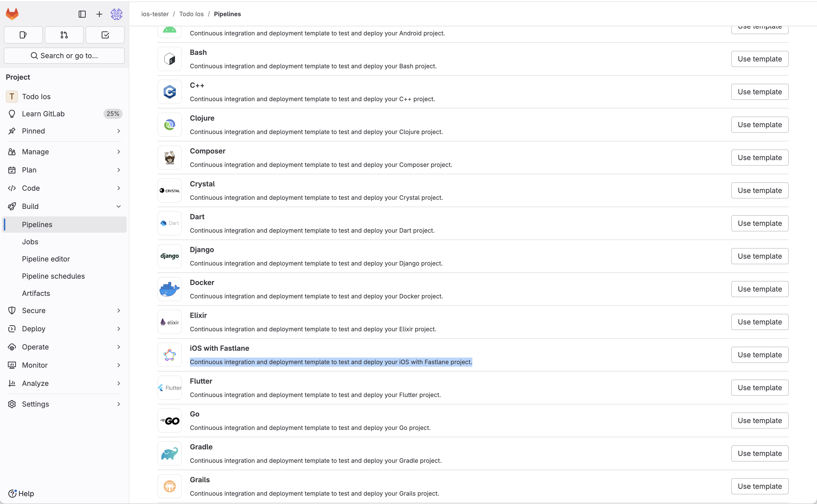817x504 pixels.
Task: Open the create new plus menu
Action: tap(99, 14)
